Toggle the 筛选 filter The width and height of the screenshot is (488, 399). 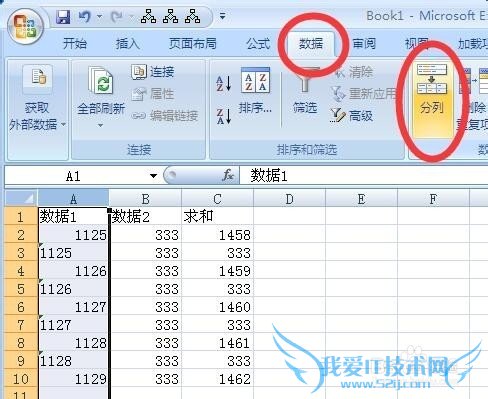tap(305, 91)
